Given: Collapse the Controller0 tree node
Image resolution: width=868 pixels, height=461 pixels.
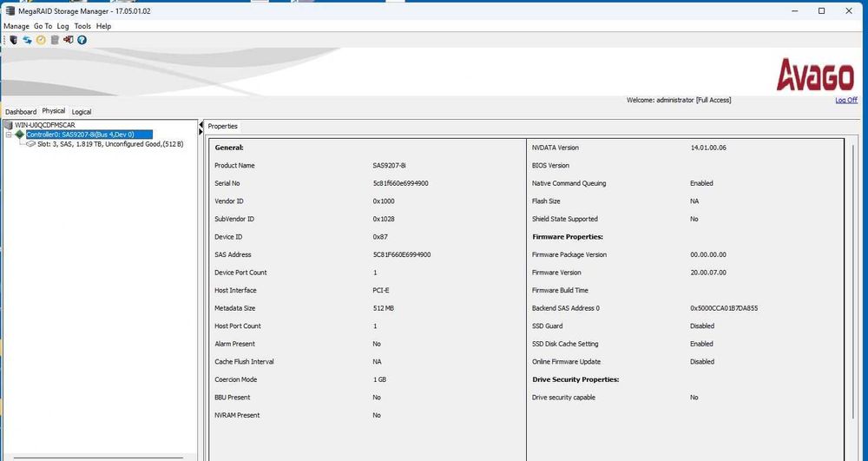Looking at the screenshot, I should pyautogui.click(x=9, y=135).
